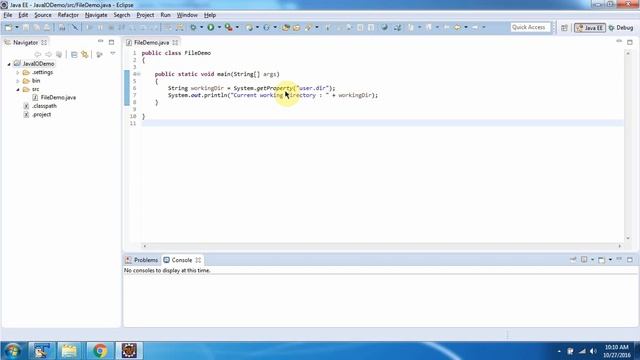Expand the bin folder

(18, 81)
